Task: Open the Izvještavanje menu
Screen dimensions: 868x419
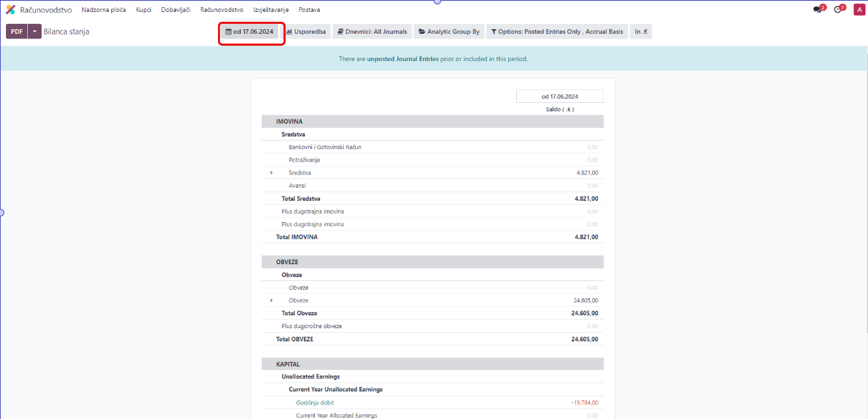Action: (272, 10)
